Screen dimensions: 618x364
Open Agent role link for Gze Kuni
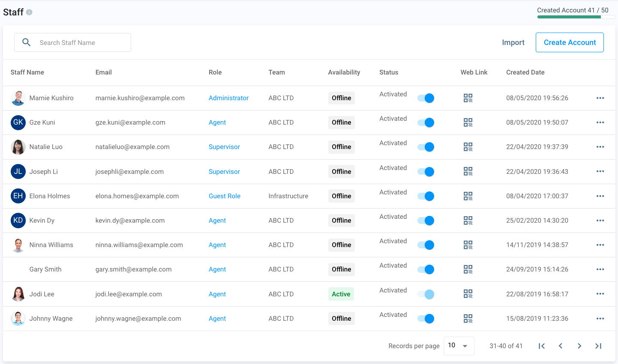(217, 122)
